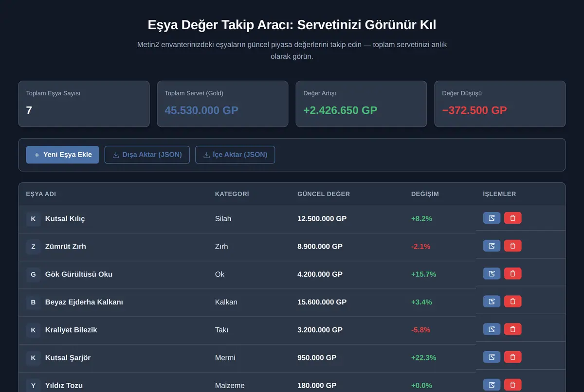
Task: Edit the Zümrüt Zırh row
Action: point(492,246)
